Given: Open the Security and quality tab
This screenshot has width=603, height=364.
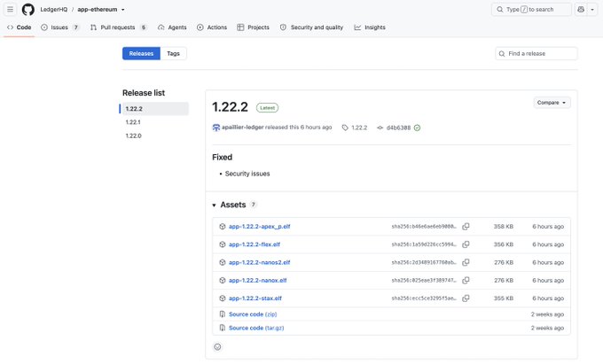Looking at the screenshot, I should pos(311,27).
